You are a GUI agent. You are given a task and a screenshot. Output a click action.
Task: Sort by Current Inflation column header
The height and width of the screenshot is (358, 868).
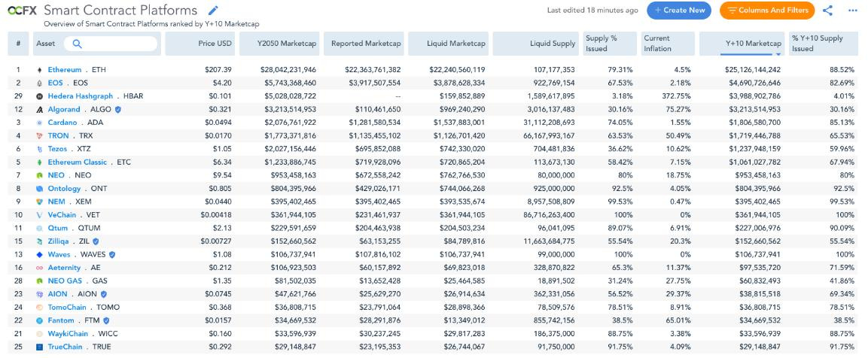point(668,44)
